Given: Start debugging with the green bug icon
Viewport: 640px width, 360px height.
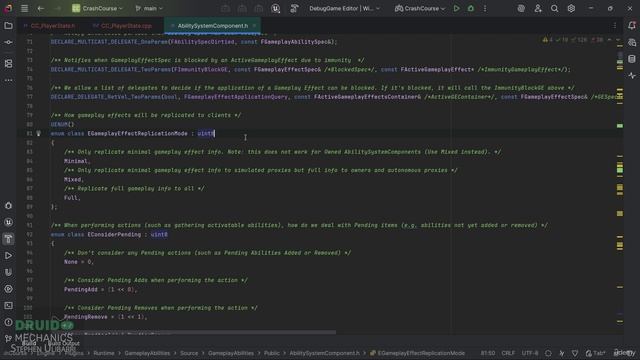Looking at the screenshot, I should coord(471,8).
